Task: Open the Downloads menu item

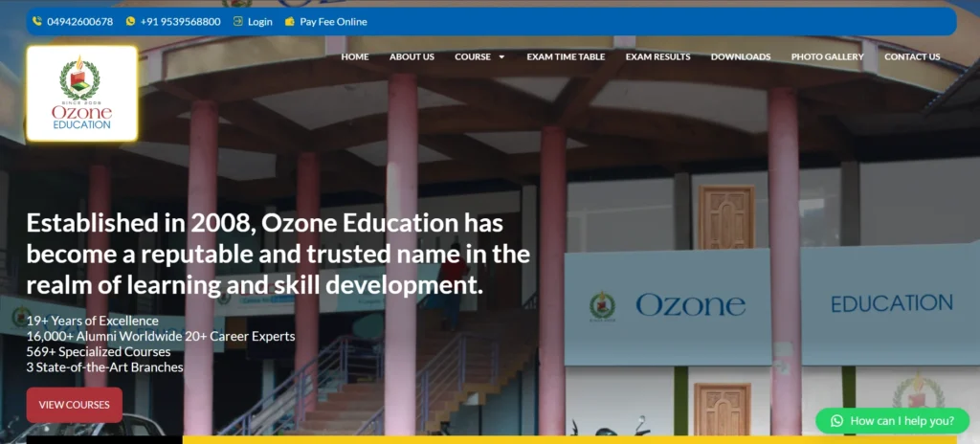Action: (x=740, y=57)
